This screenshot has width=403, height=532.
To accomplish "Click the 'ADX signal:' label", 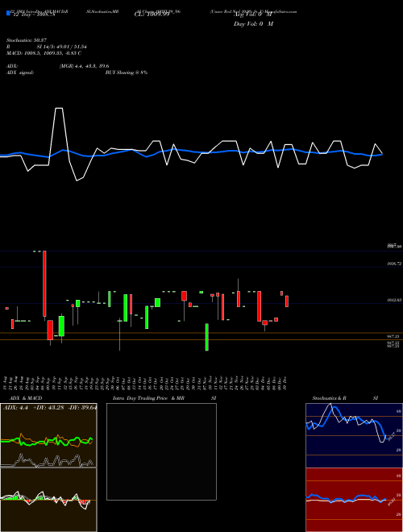I will pos(19,73).
